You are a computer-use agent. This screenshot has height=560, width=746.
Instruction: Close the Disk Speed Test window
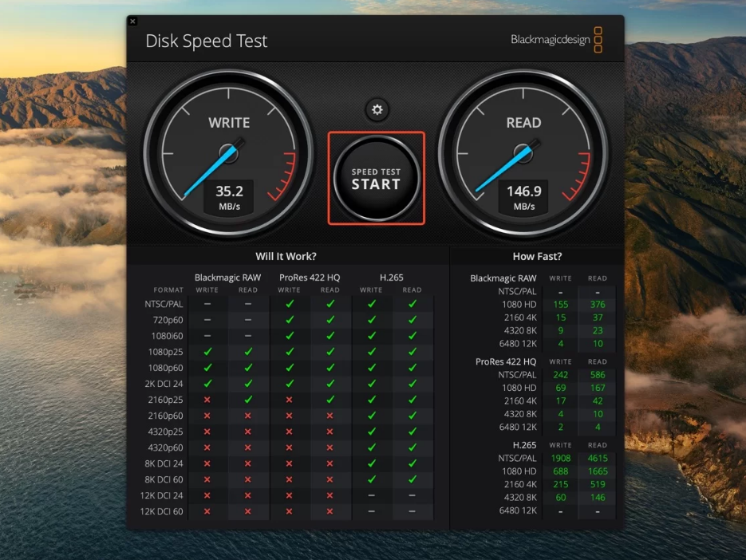click(x=132, y=21)
